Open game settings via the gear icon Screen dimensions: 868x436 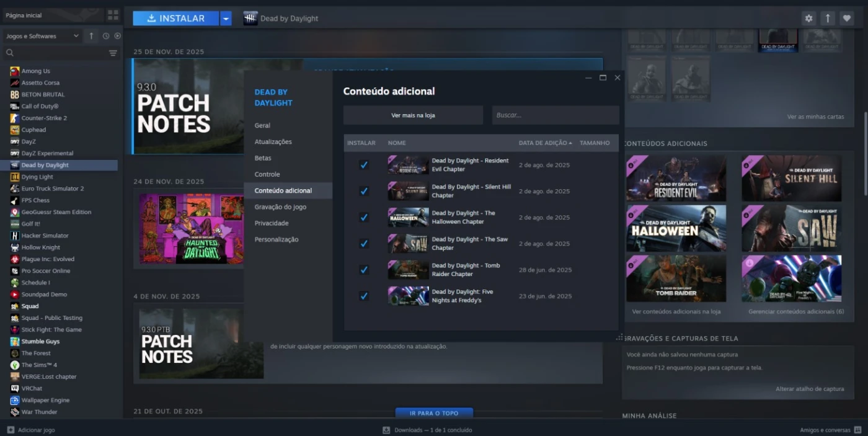[x=808, y=19]
